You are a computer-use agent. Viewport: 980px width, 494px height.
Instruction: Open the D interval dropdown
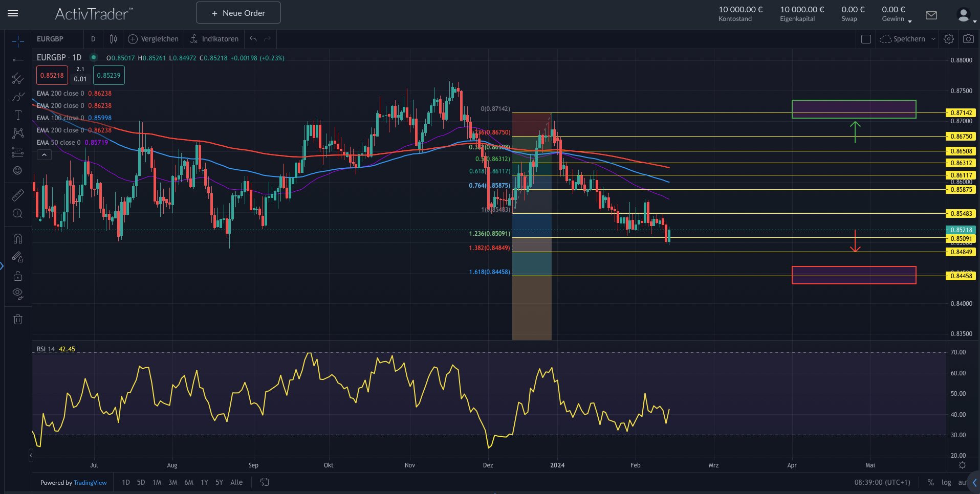[93, 39]
